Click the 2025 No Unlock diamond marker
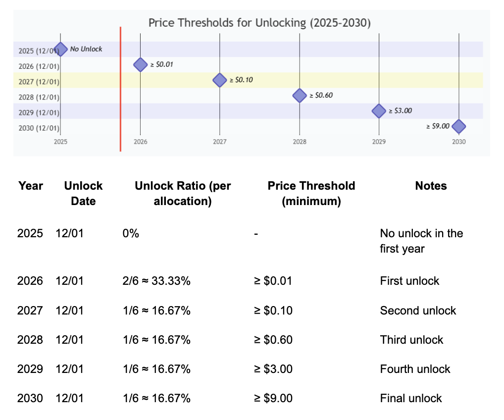The height and width of the screenshot is (420, 504). pyautogui.click(x=60, y=49)
